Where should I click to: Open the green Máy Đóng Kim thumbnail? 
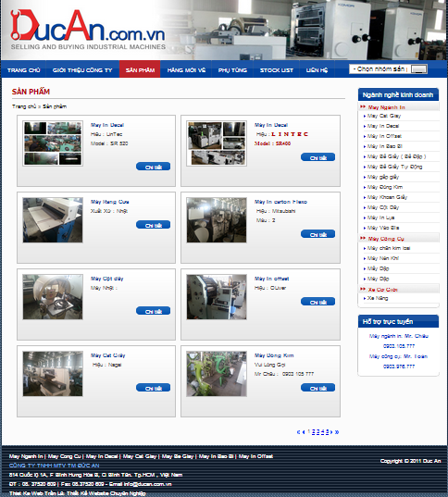(x=217, y=373)
